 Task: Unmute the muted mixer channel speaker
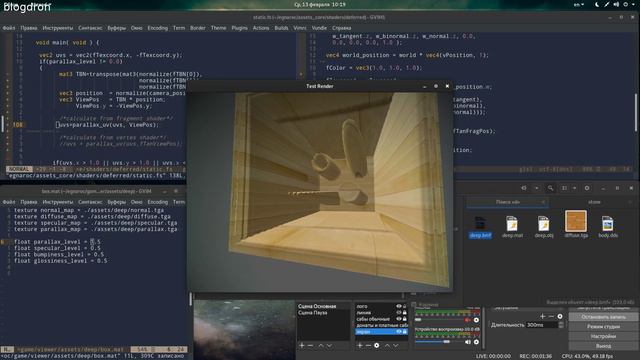point(468,320)
